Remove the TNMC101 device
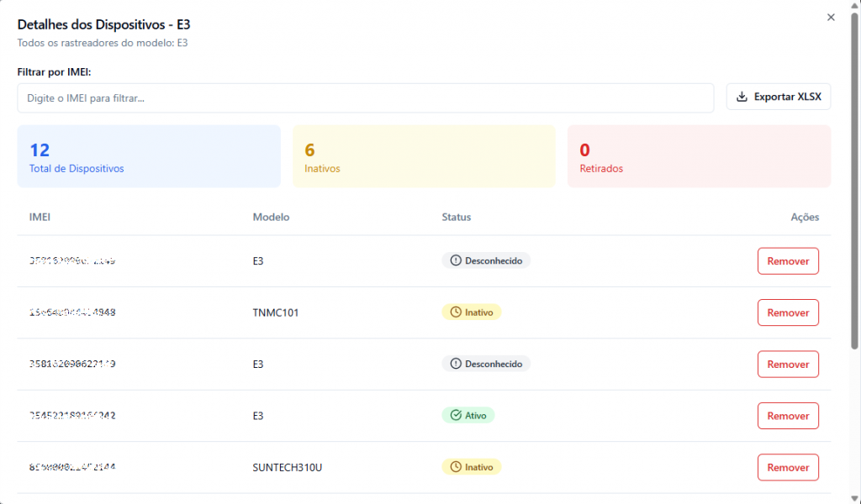The width and height of the screenshot is (861, 504). coord(788,312)
